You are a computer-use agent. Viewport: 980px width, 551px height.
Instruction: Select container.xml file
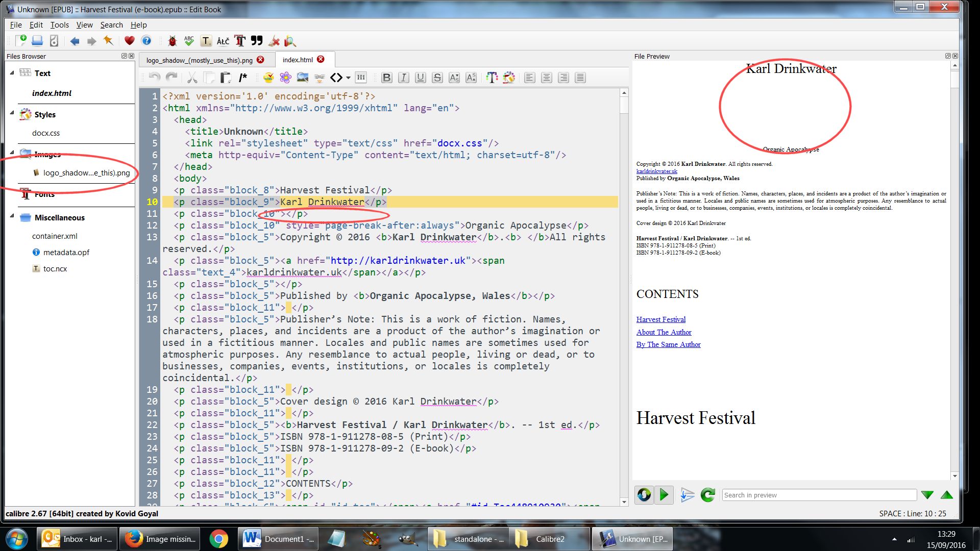pyautogui.click(x=55, y=236)
